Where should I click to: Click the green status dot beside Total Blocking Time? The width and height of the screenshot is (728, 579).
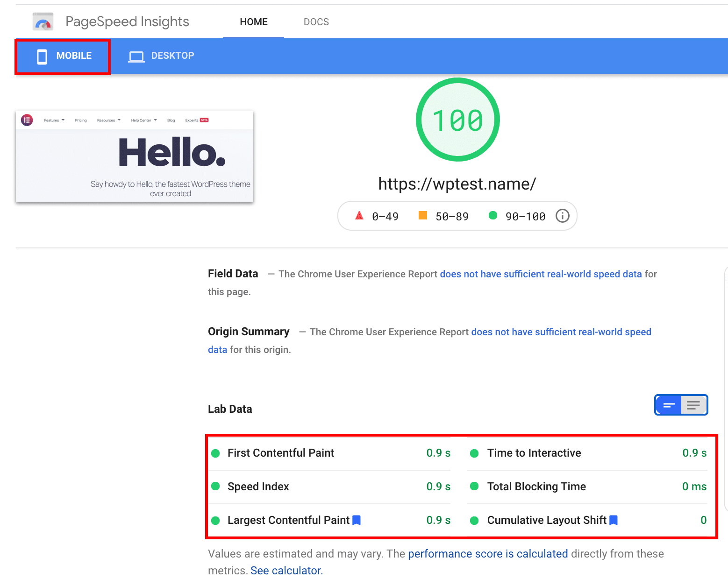474,486
